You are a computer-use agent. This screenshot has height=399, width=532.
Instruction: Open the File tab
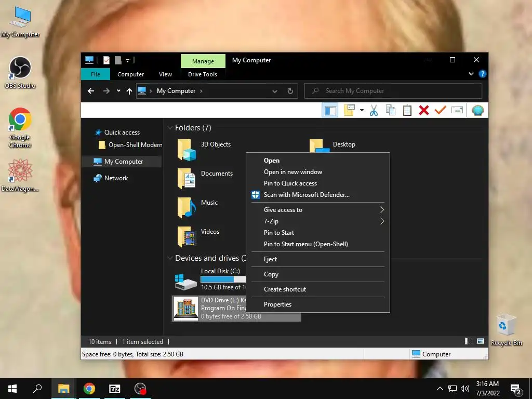pos(96,74)
